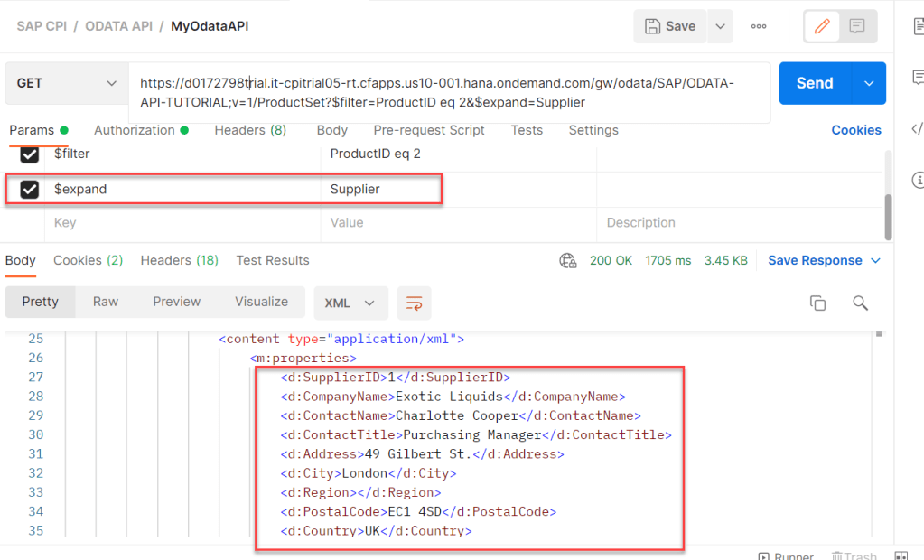
Task: Uncheck the $filter parameter checkbox
Action: coord(30,154)
